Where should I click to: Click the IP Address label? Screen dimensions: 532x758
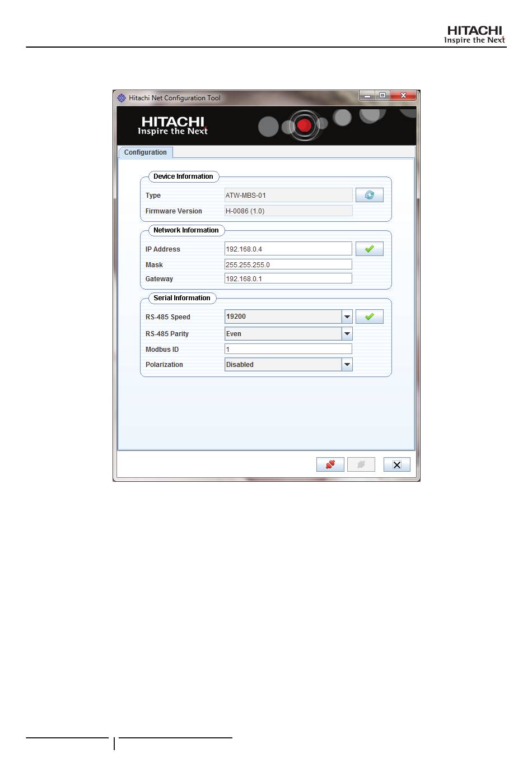point(163,249)
